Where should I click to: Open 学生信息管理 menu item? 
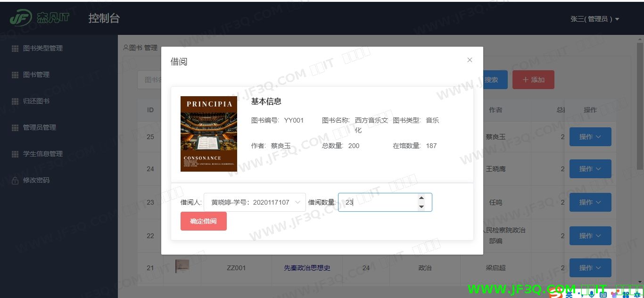click(x=42, y=154)
